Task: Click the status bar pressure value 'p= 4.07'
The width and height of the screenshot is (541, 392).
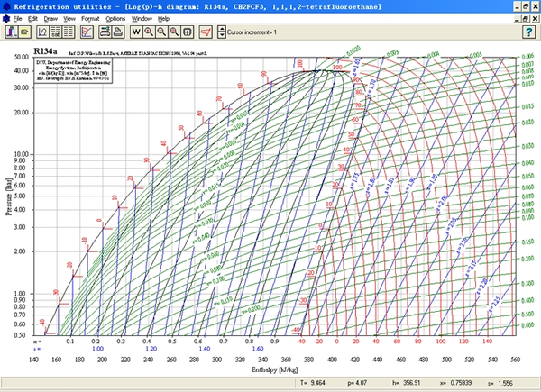Action: coord(357,383)
